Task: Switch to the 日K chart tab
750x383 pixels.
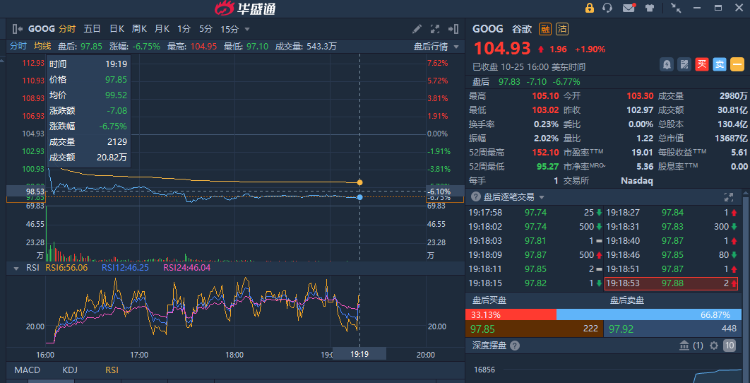Action: pos(117,29)
